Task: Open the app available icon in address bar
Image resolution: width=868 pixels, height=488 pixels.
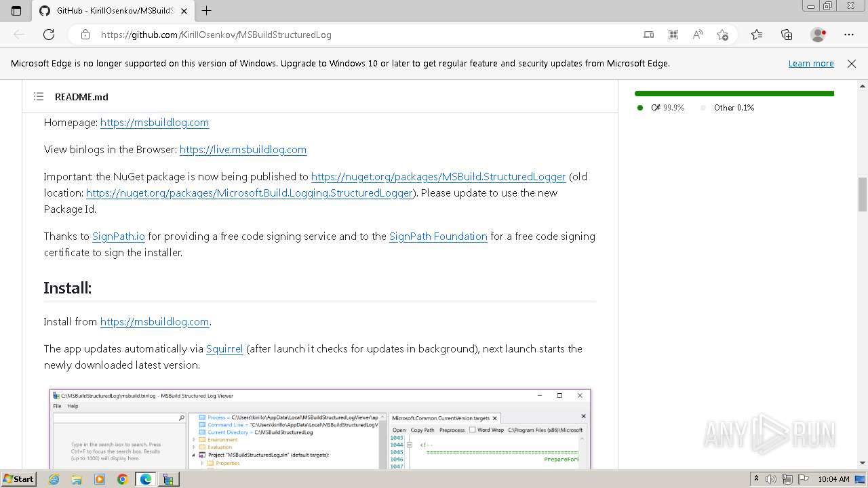Action: [x=649, y=35]
